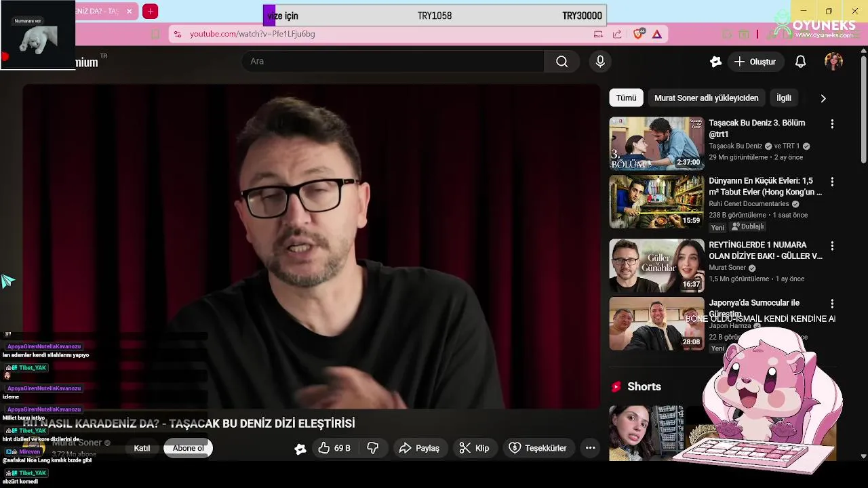Click the Teşekkürler button
Viewport: 868px width, 488px height.
[x=538, y=448]
